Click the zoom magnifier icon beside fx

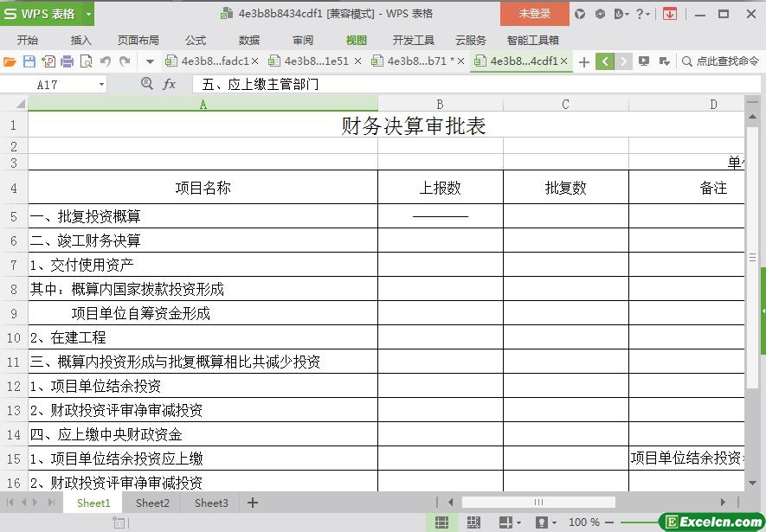point(146,83)
